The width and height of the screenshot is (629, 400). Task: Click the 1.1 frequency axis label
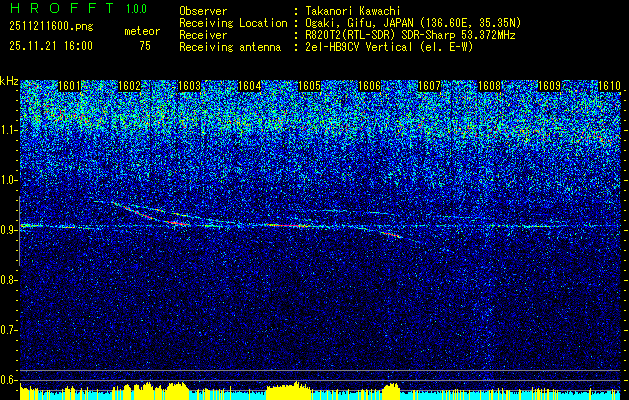tap(9, 131)
